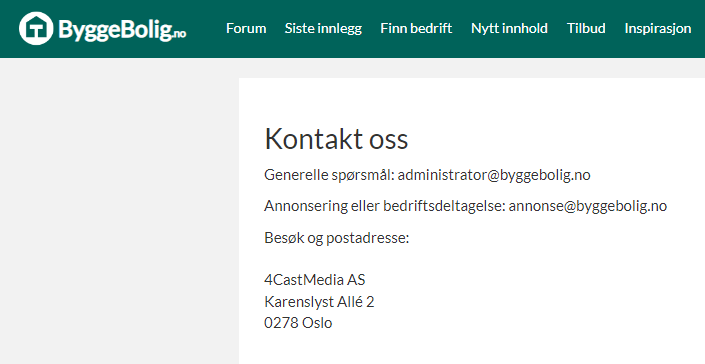
Task: Click the 0278 Oslo postal line
Action: (298, 323)
